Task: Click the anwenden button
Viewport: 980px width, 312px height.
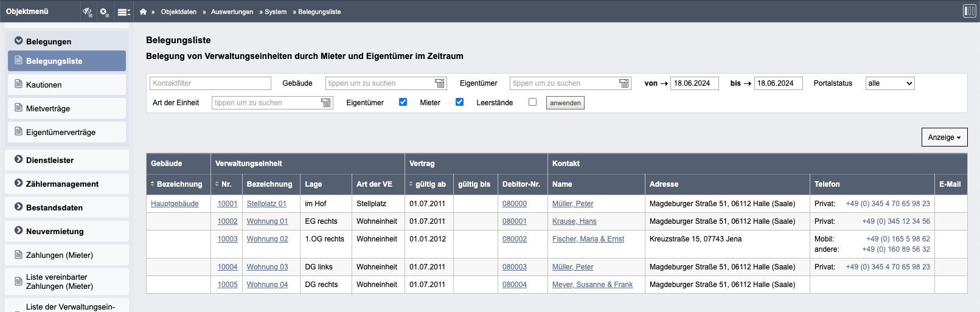Action: [565, 103]
